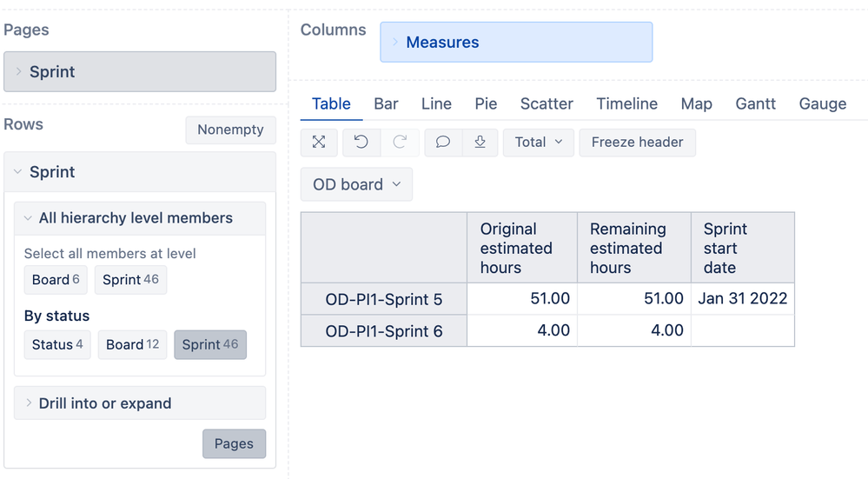
Task: Click the fullscreen expand arrows icon
Action: pos(319,142)
